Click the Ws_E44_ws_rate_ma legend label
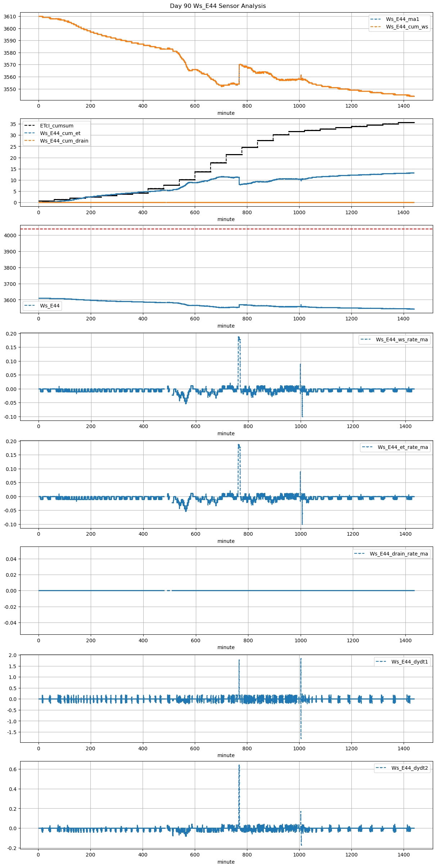This screenshot has width=436, height=868. click(x=402, y=340)
